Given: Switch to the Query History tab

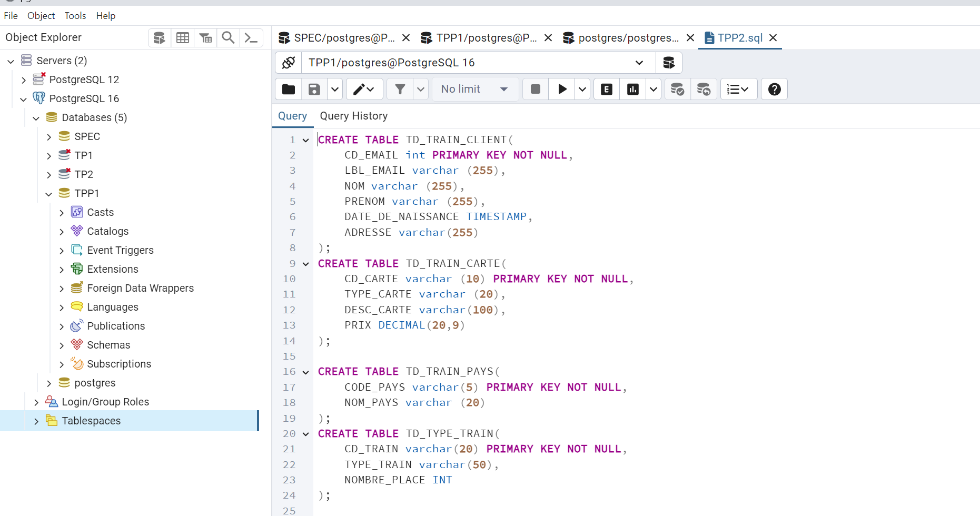Looking at the screenshot, I should (353, 116).
